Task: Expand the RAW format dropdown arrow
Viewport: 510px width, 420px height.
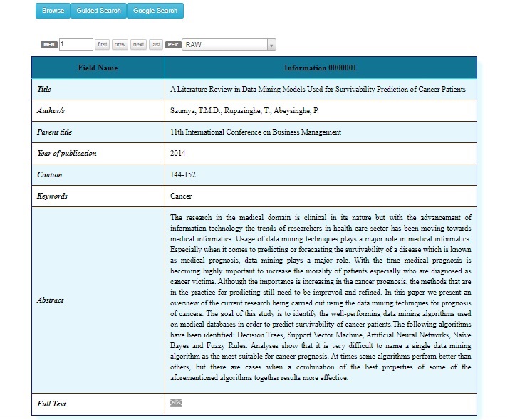Action: [271, 45]
